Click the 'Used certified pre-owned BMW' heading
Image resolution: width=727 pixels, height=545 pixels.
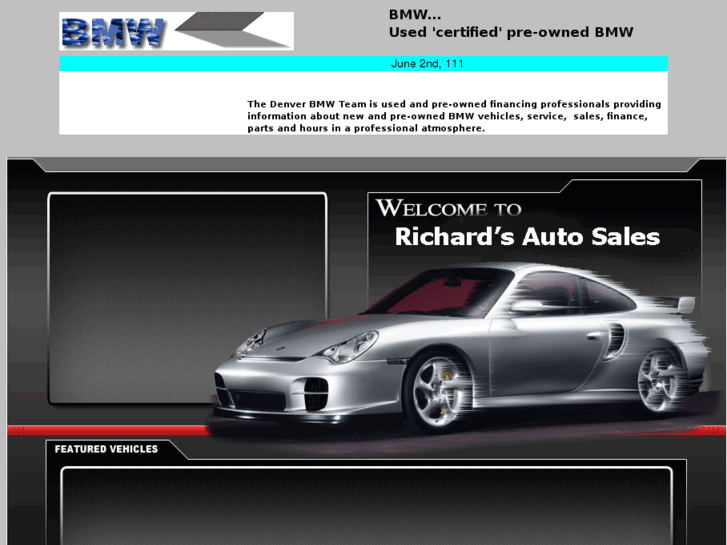(511, 32)
